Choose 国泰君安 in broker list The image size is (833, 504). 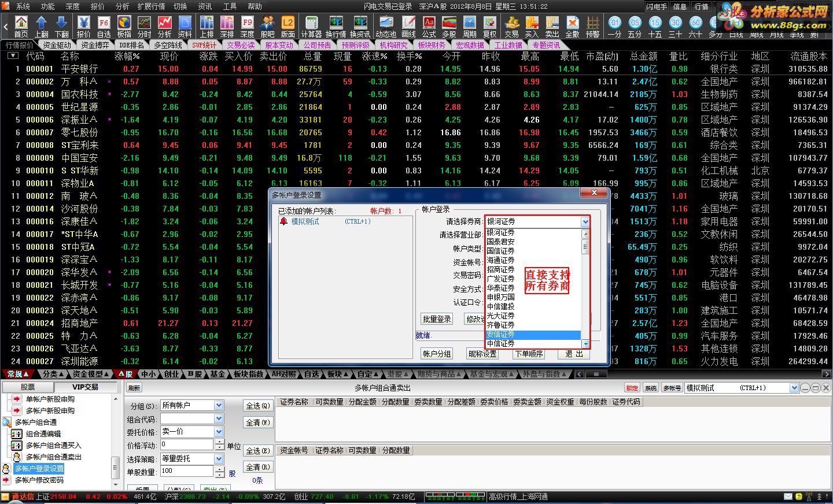pos(533,242)
